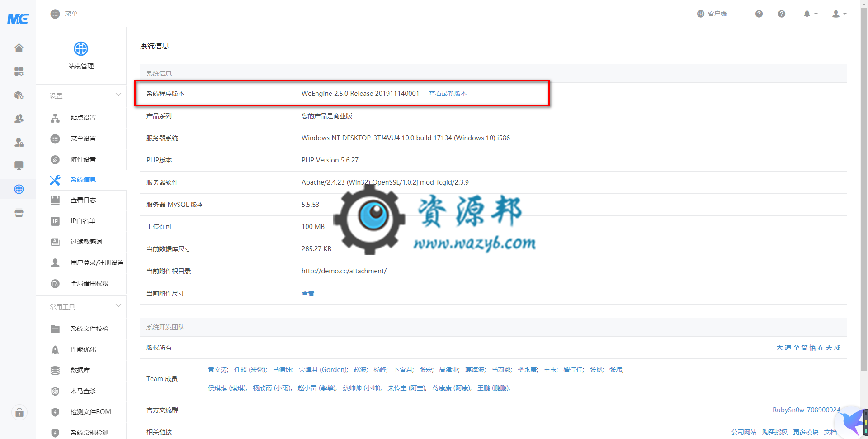This screenshot has height=439, width=868.
Task: Click the PHP Version 5.6.27 text
Action: [330, 160]
